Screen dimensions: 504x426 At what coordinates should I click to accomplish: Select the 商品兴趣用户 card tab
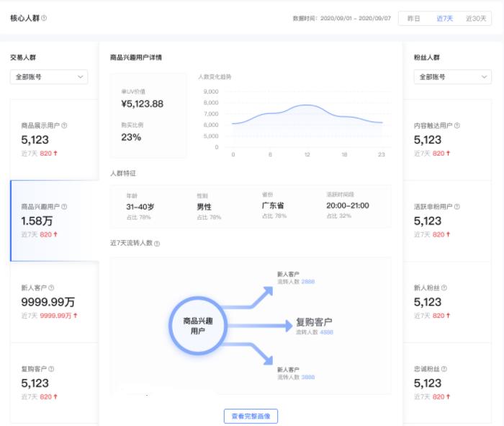(x=54, y=220)
